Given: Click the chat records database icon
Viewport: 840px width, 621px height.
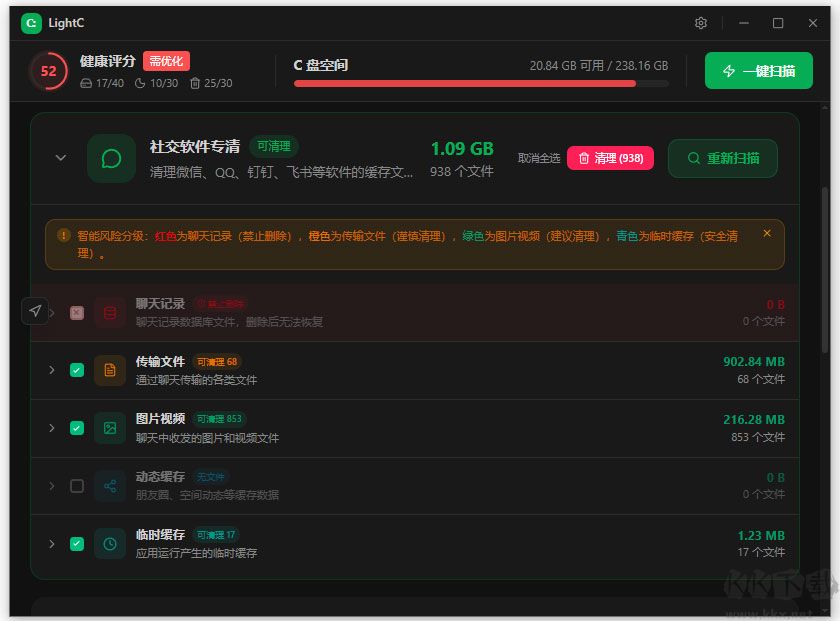Looking at the screenshot, I should click(110, 313).
